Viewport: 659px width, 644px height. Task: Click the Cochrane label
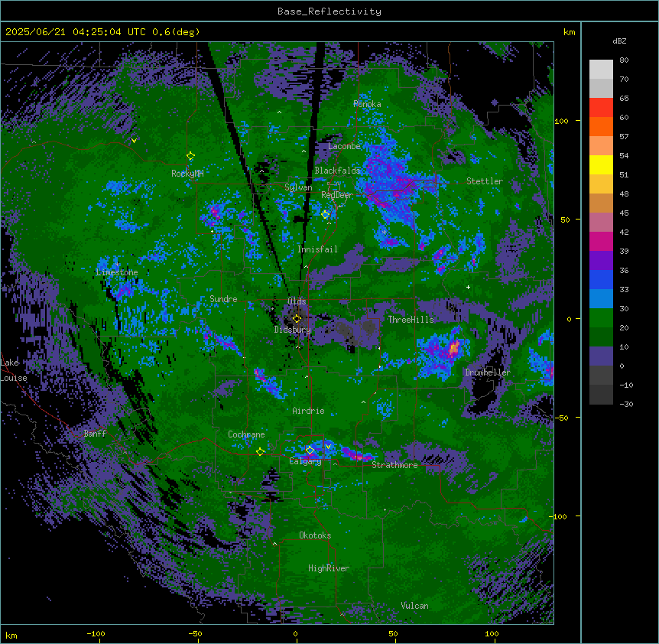click(x=246, y=434)
